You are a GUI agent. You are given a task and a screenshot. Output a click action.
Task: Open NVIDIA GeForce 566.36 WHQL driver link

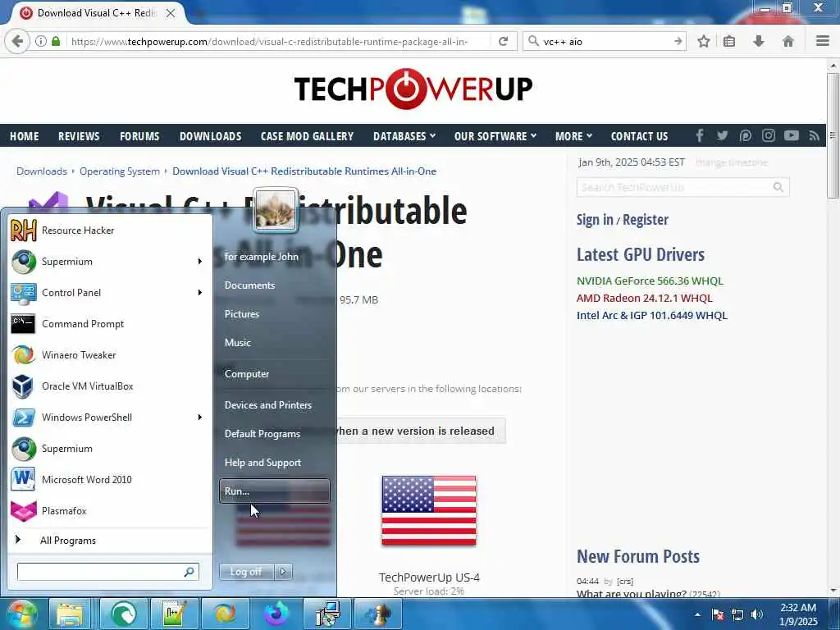650,281
